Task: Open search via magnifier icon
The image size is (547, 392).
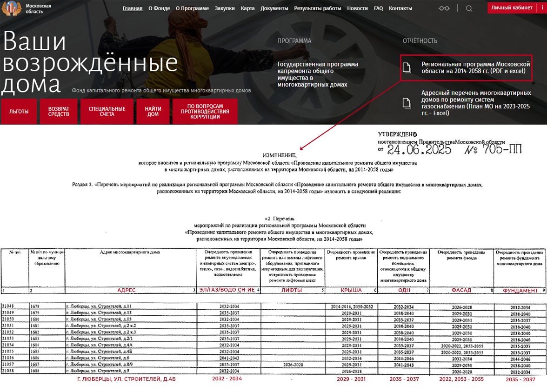Action: (x=469, y=8)
